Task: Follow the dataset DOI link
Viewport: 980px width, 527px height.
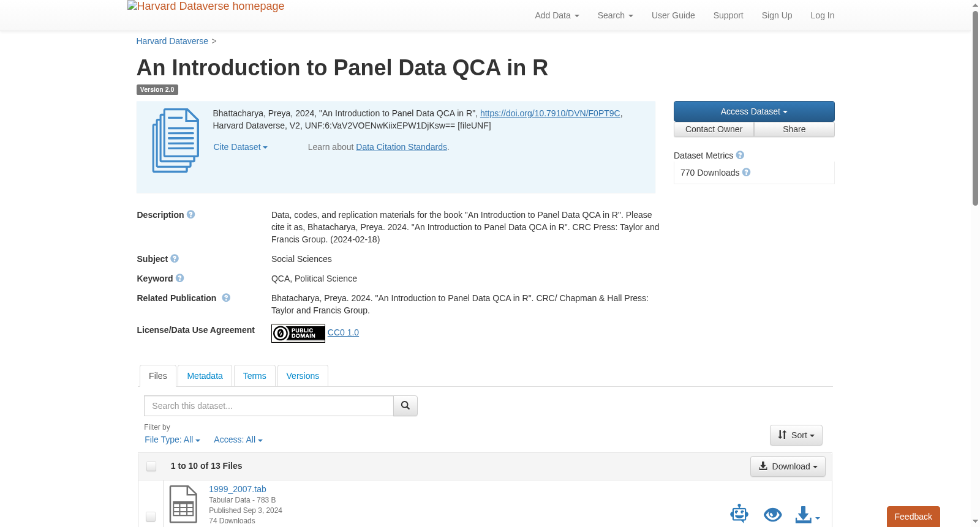Action: click(550, 113)
